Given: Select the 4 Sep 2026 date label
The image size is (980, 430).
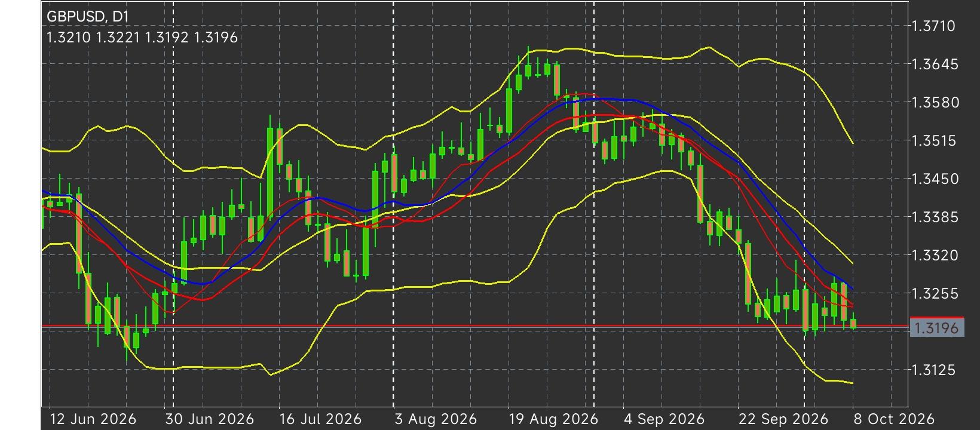Looking at the screenshot, I should [664, 419].
